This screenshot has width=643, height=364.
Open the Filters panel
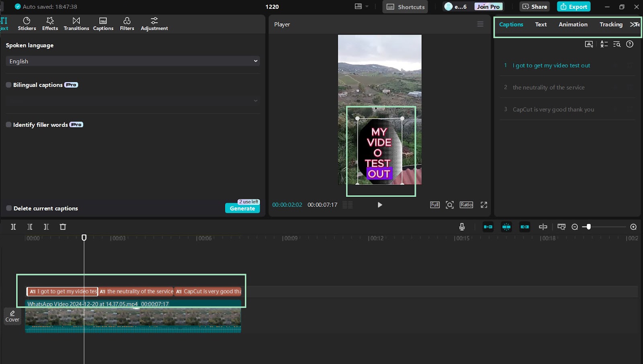(127, 24)
